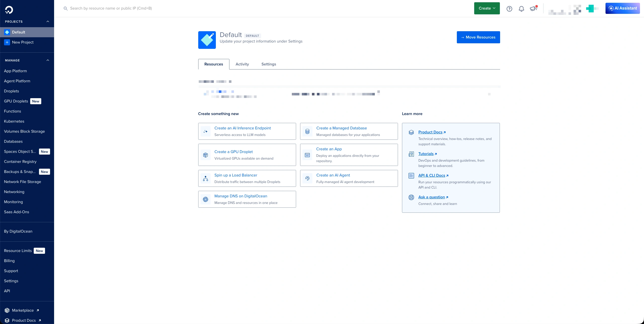This screenshot has width=644, height=324.
Task: Click the DNS globe icon
Action: pyautogui.click(x=206, y=199)
